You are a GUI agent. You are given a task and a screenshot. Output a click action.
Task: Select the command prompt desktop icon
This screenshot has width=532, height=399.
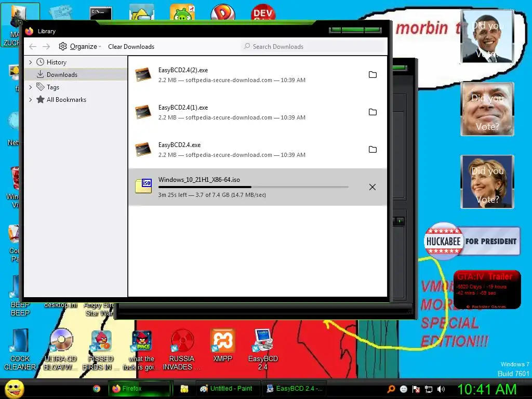tap(101, 14)
